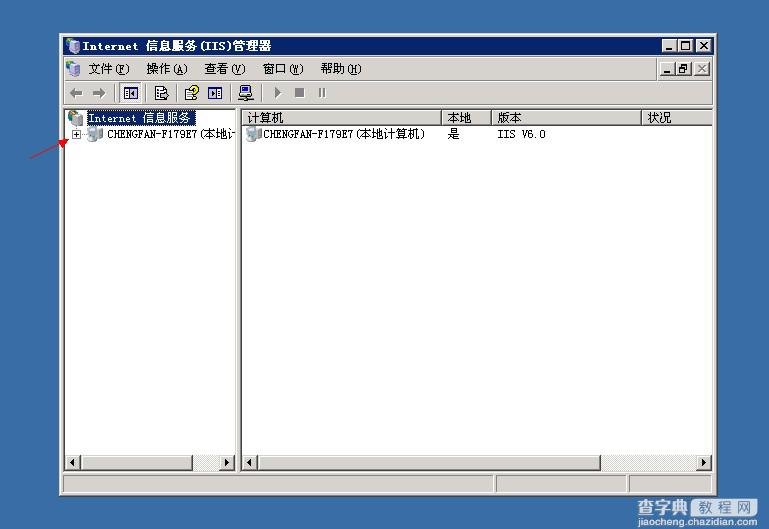Click the Internet 信息服务 root node icon
The height and width of the screenshot is (529, 769).
[x=76, y=118]
